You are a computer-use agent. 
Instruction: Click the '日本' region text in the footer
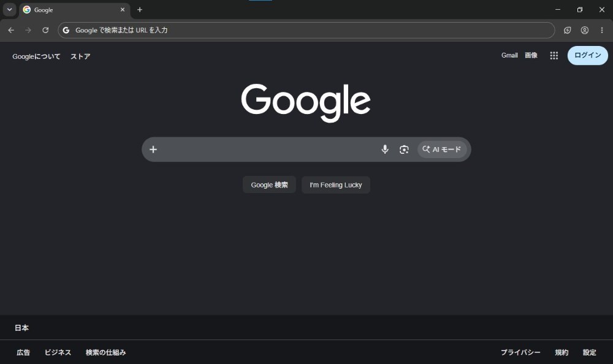pyautogui.click(x=21, y=328)
